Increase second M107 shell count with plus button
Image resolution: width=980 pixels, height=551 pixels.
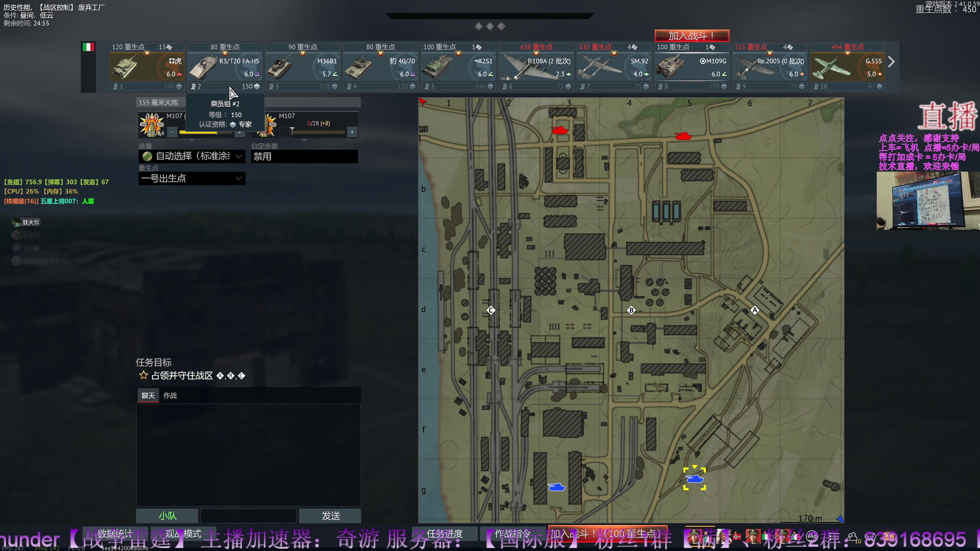tap(352, 132)
